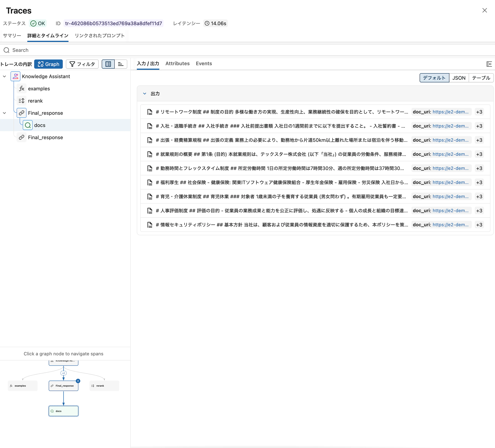
Task: Click document icon for 出張・経費精算規程 row
Action: [x=150, y=140]
